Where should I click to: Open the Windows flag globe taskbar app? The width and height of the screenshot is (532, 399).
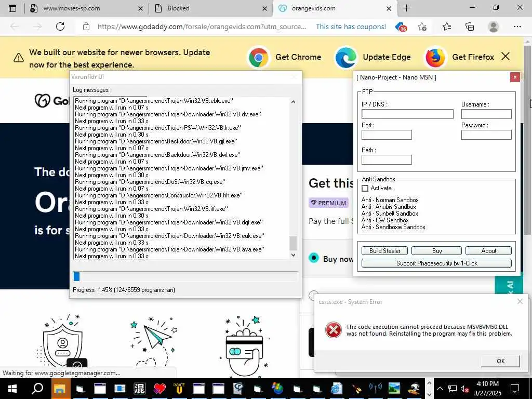[277, 389]
